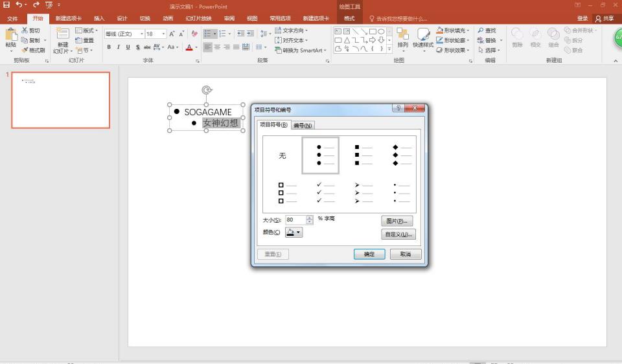Screen dimensions: 622x364
Task: Open the bullet color (颜色) dropdown
Action: 294,233
